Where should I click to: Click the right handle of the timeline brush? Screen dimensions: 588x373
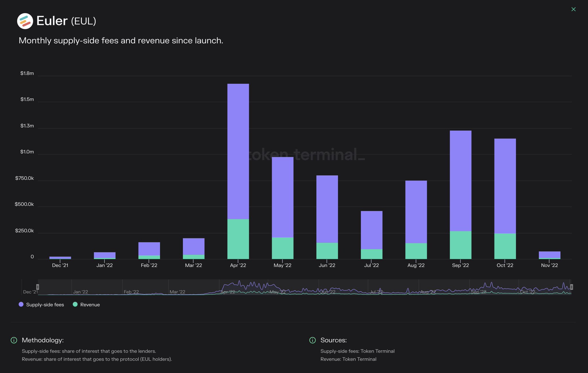(572, 287)
